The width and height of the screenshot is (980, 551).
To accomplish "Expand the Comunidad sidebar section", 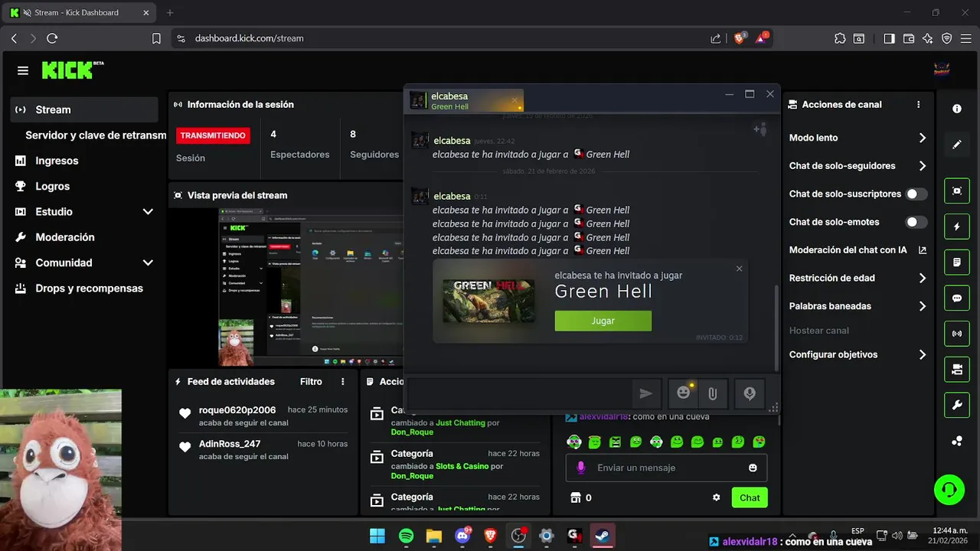I will coord(148,262).
